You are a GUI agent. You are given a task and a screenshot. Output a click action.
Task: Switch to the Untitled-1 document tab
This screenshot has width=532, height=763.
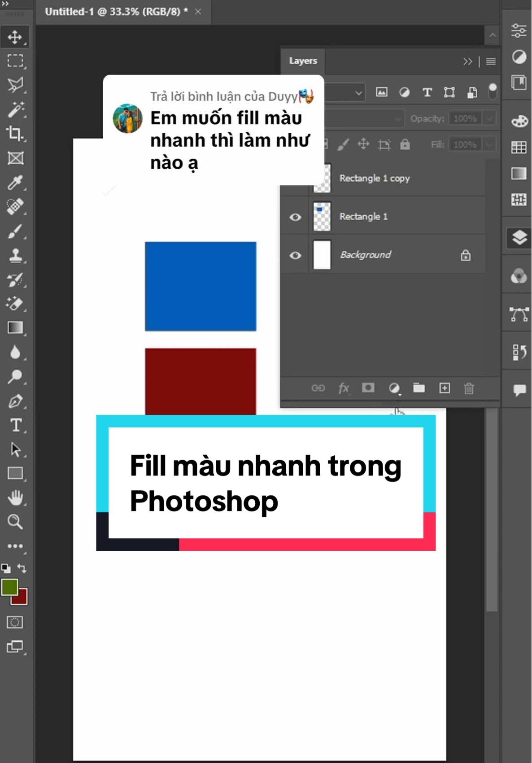point(116,12)
